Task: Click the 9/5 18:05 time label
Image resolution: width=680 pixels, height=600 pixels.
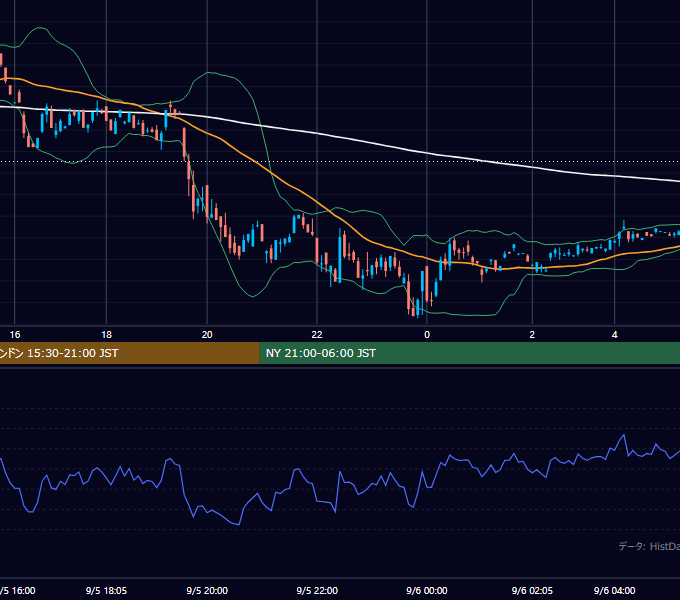Action: [106, 590]
